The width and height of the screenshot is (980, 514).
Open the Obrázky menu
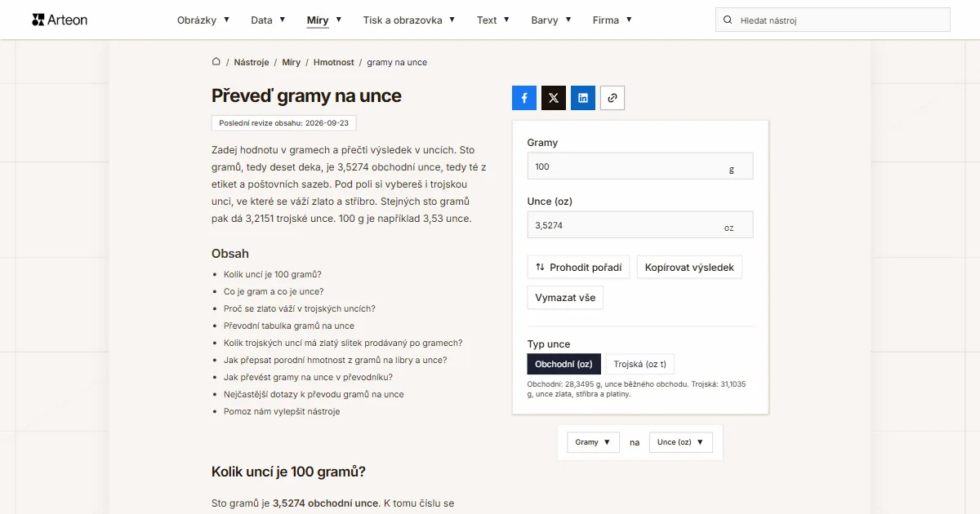coord(203,20)
